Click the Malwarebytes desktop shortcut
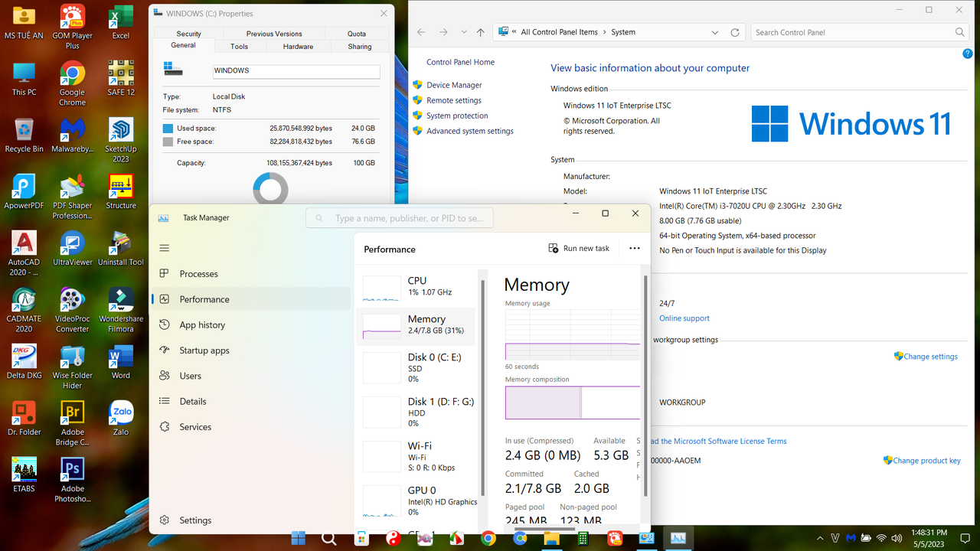The width and height of the screenshot is (980, 551). coord(72,135)
